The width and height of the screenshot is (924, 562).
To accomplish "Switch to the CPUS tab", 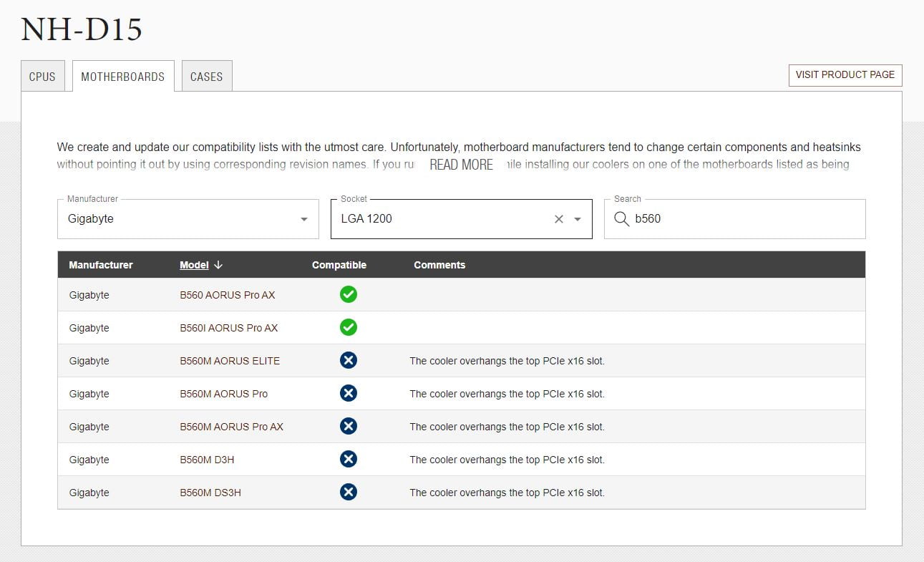I will (42, 77).
